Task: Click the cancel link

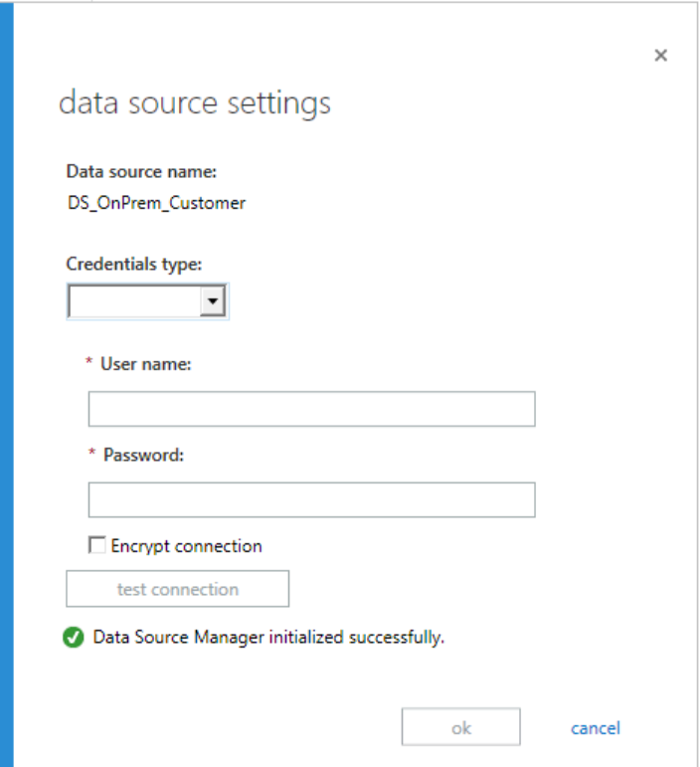Action: pyautogui.click(x=595, y=728)
